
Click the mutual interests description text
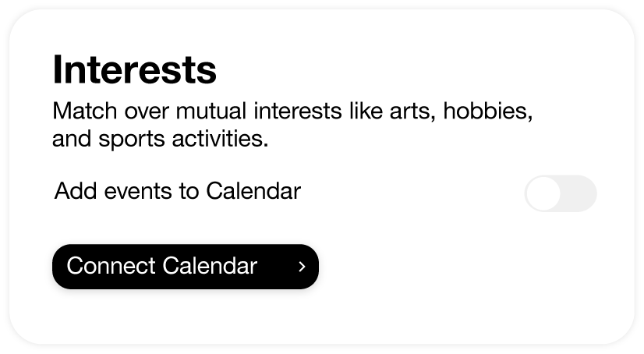pos(292,125)
